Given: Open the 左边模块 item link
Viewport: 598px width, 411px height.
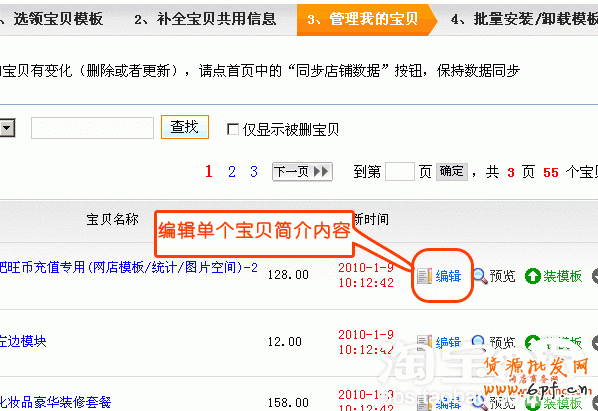Looking at the screenshot, I should pos(23,341).
